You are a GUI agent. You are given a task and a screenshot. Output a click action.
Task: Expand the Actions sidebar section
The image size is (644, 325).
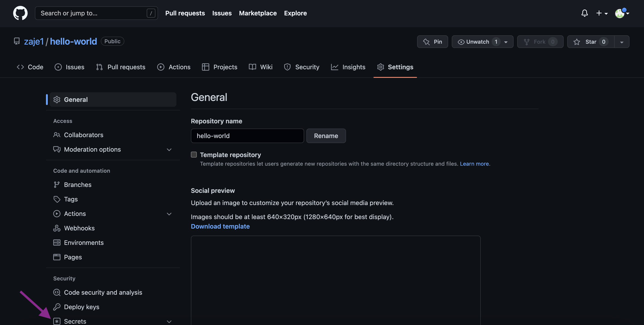click(x=169, y=214)
